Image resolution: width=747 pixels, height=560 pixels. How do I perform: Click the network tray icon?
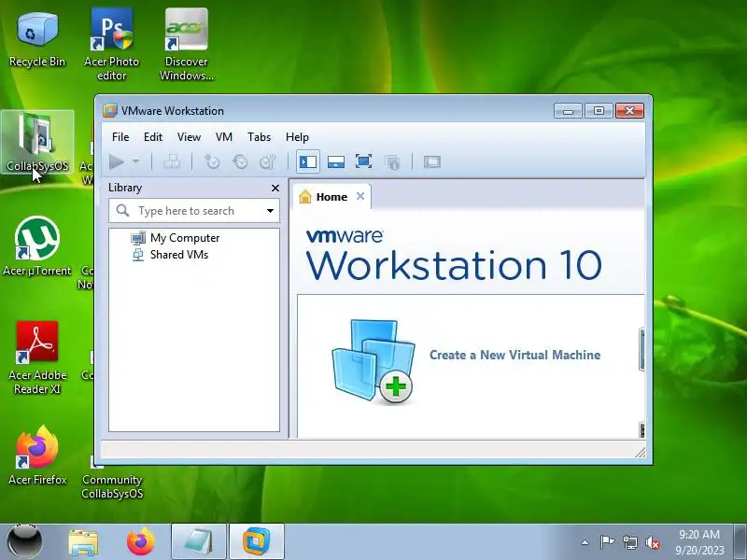point(629,542)
